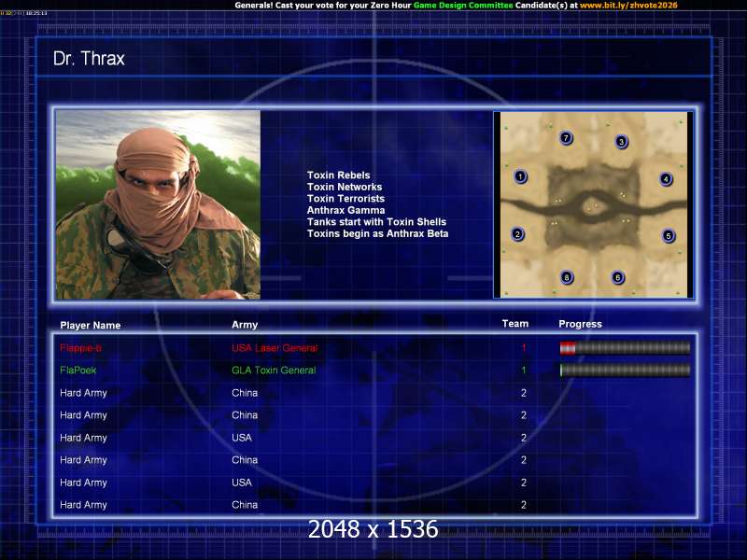
Task: Choose start position 8 marker
Action: point(567,277)
